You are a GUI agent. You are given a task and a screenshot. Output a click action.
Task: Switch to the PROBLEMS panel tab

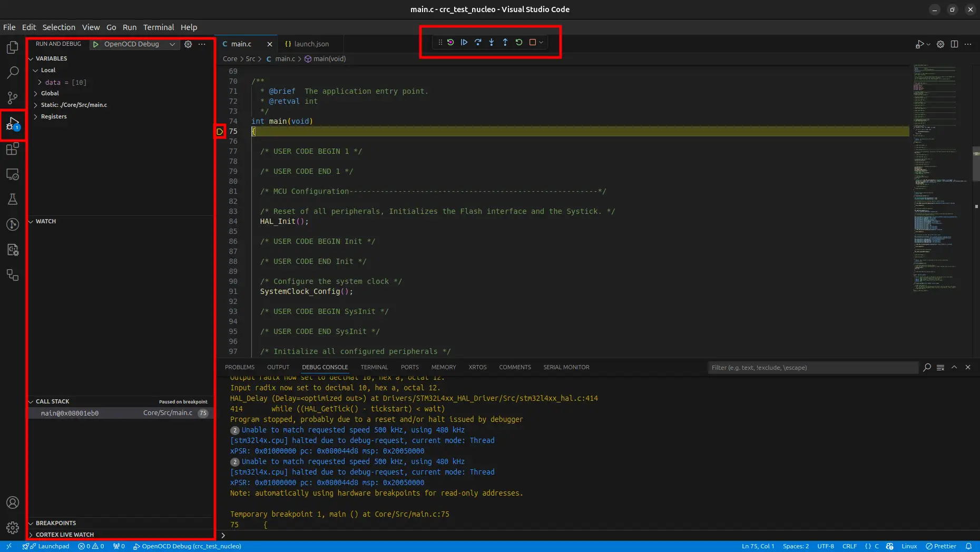[240, 367]
